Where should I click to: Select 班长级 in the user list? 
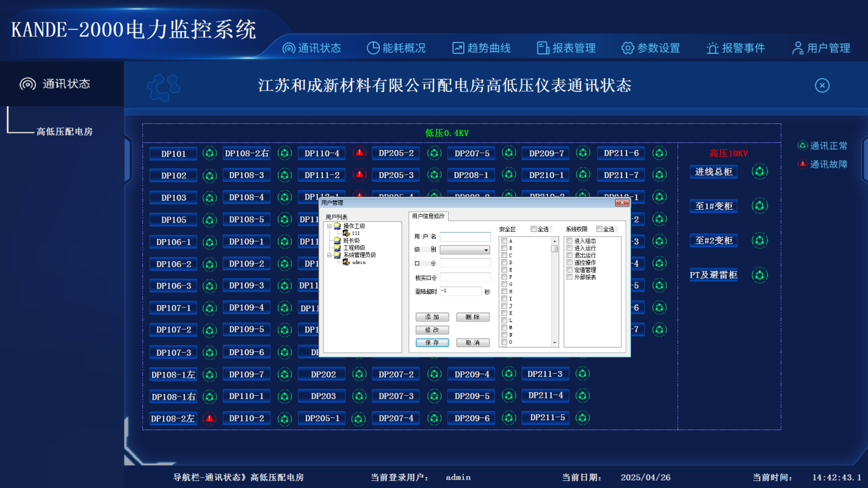click(x=352, y=240)
